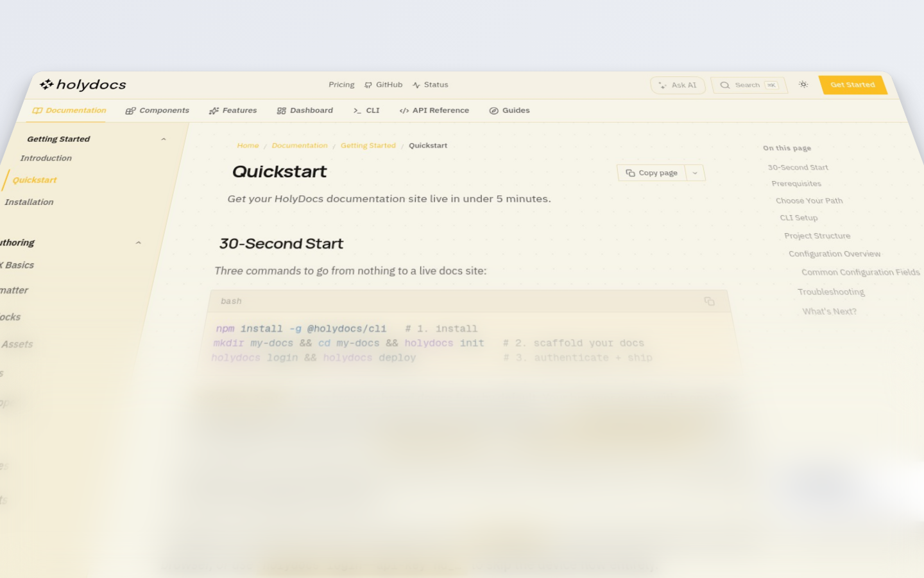Switch to the API Reference tab
Viewport: 924px width, 578px height.
434,110
